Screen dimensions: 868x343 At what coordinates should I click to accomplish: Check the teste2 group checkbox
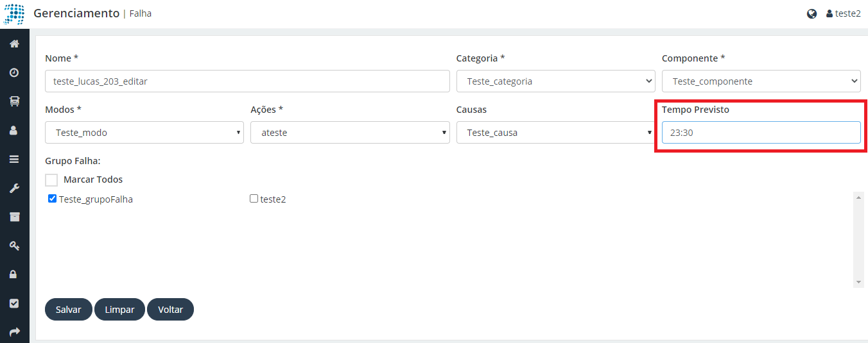[254, 199]
